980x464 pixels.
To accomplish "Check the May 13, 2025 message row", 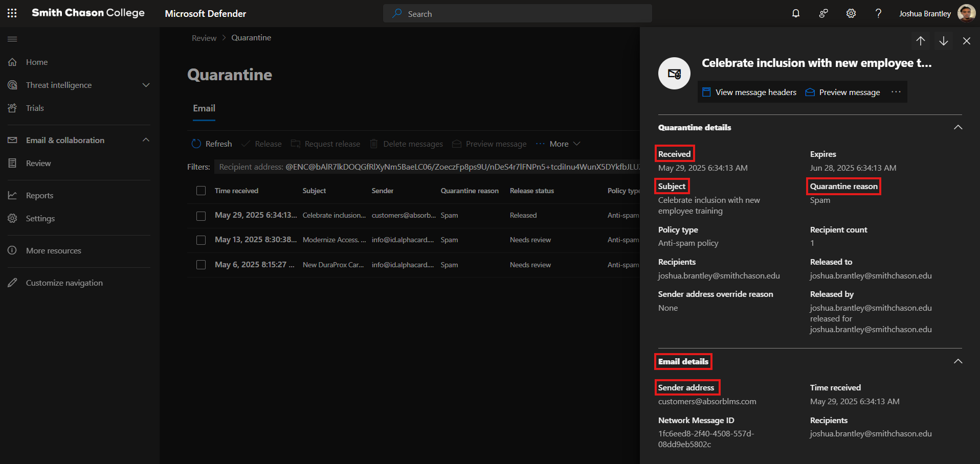I will click(x=201, y=240).
